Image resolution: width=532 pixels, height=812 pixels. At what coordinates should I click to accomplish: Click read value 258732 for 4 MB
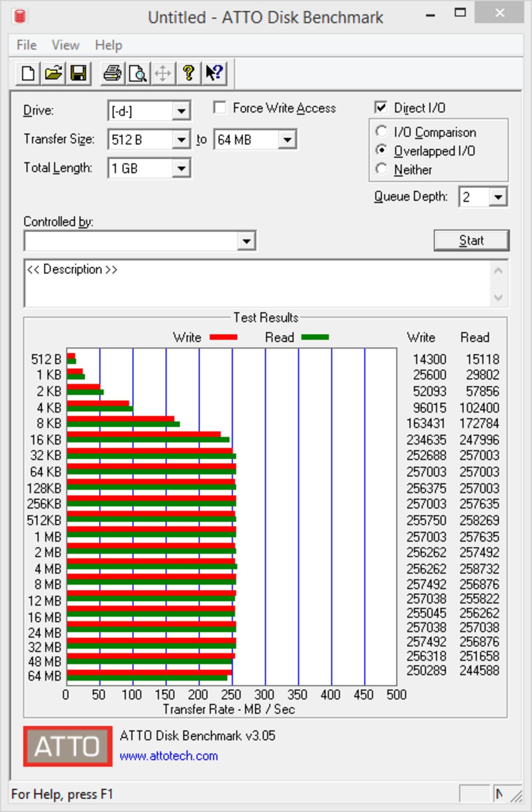click(479, 569)
